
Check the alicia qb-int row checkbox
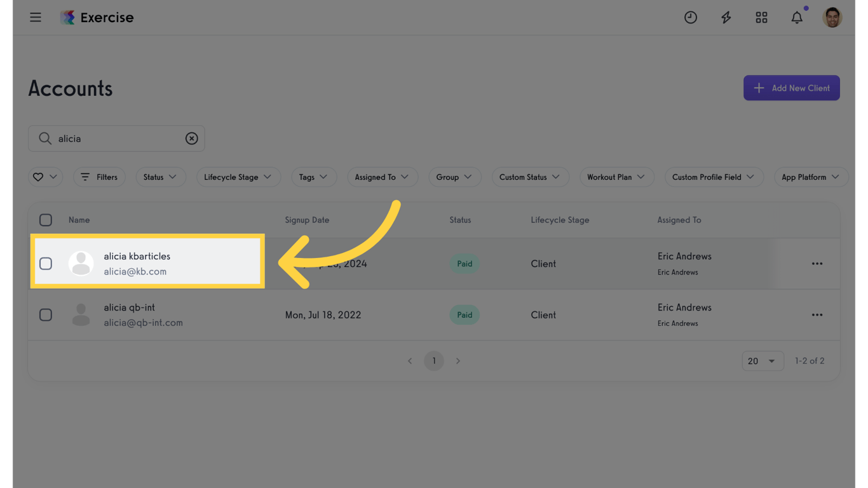tap(46, 315)
